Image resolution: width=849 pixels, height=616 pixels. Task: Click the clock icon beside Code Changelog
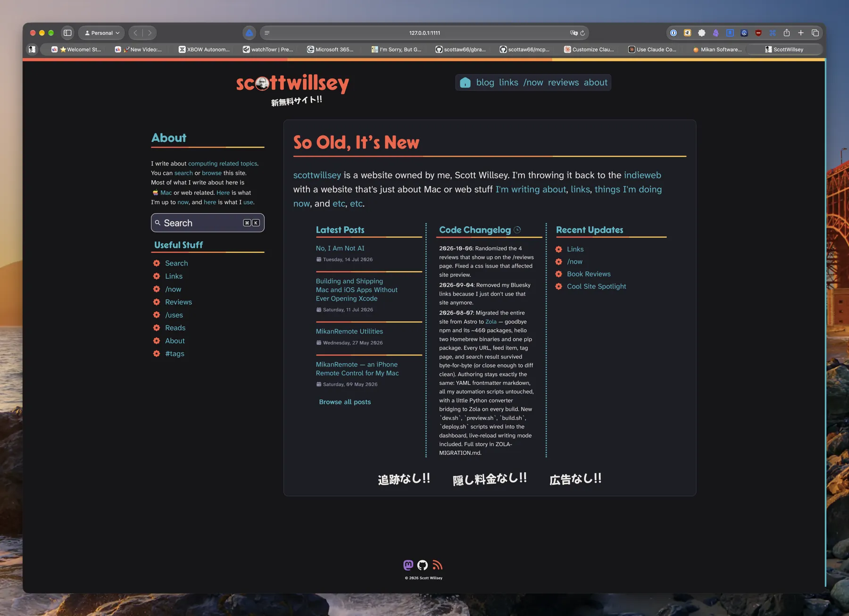[517, 230]
